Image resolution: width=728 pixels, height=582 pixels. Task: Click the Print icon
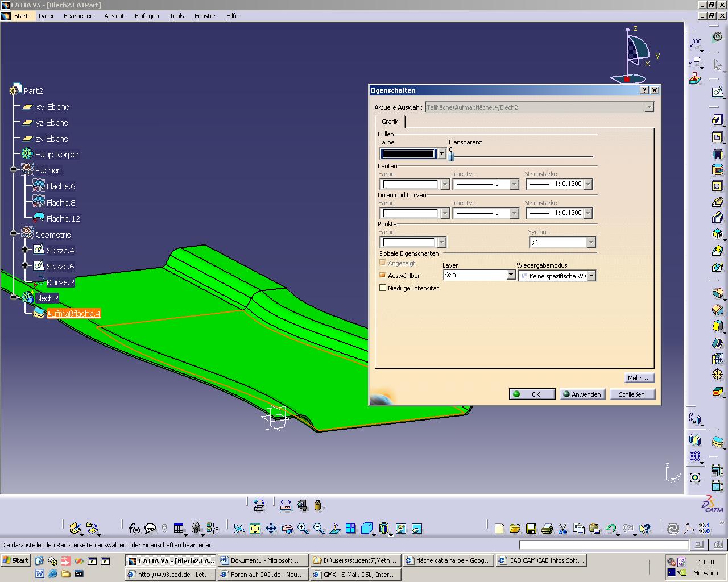(x=547, y=529)
